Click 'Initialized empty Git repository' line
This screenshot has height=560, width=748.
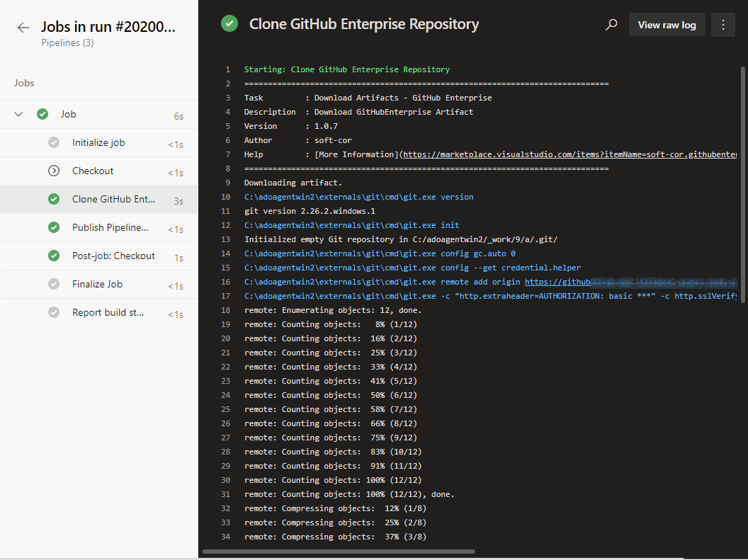(x=401, y=239)
